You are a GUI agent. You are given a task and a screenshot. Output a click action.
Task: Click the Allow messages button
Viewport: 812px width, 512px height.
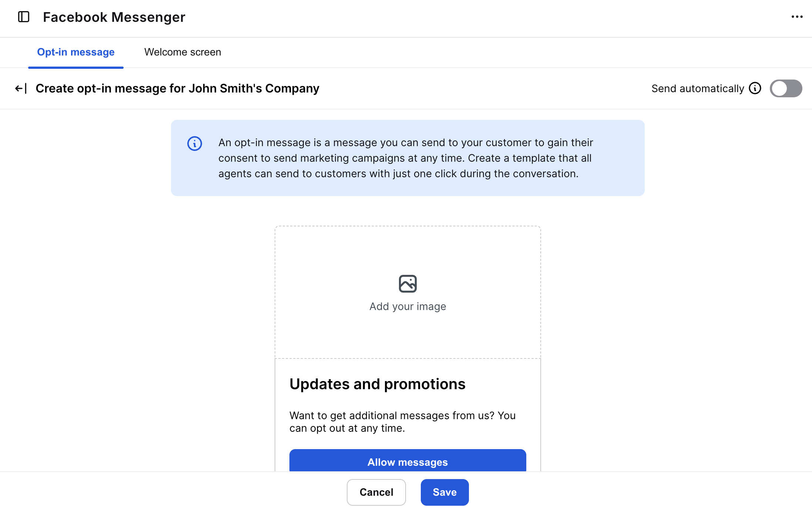pos(407,462)
